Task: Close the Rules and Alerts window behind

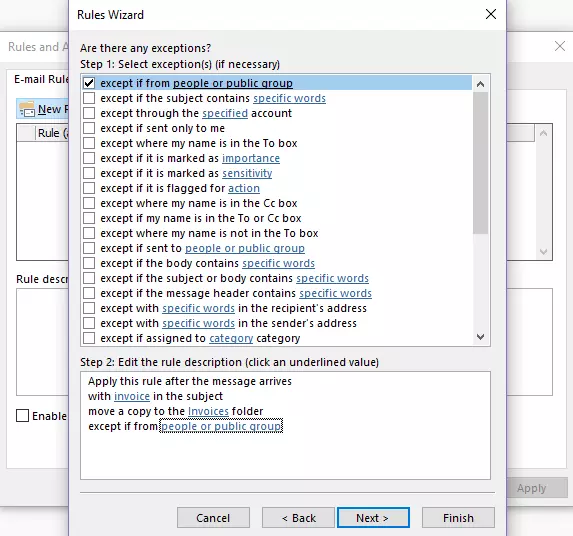Action: [x=560, y=46]
